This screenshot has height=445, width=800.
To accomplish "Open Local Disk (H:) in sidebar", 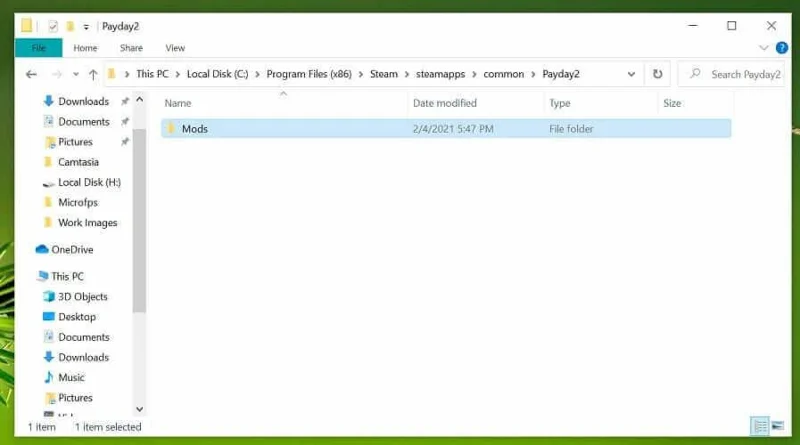I will point(89,182).
